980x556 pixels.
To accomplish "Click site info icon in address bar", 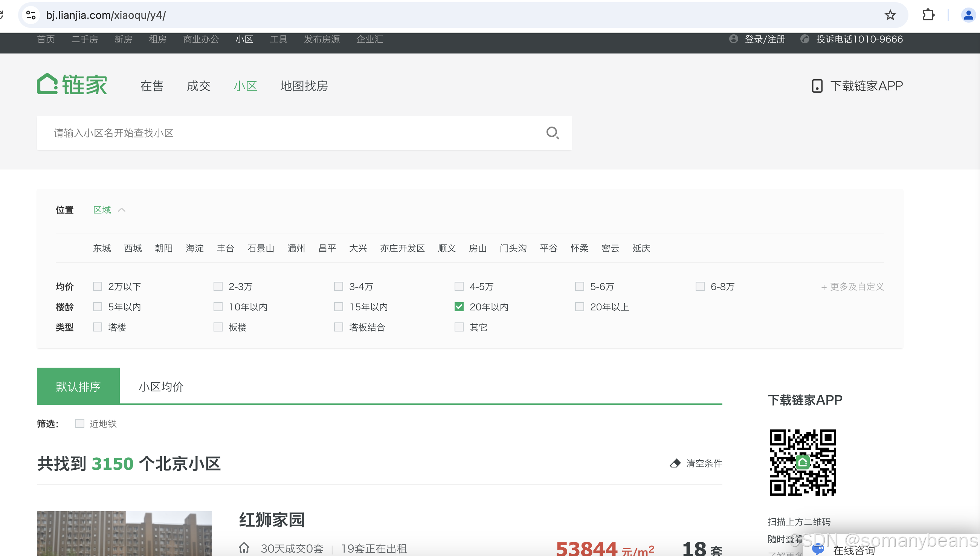I will [31, 15].
